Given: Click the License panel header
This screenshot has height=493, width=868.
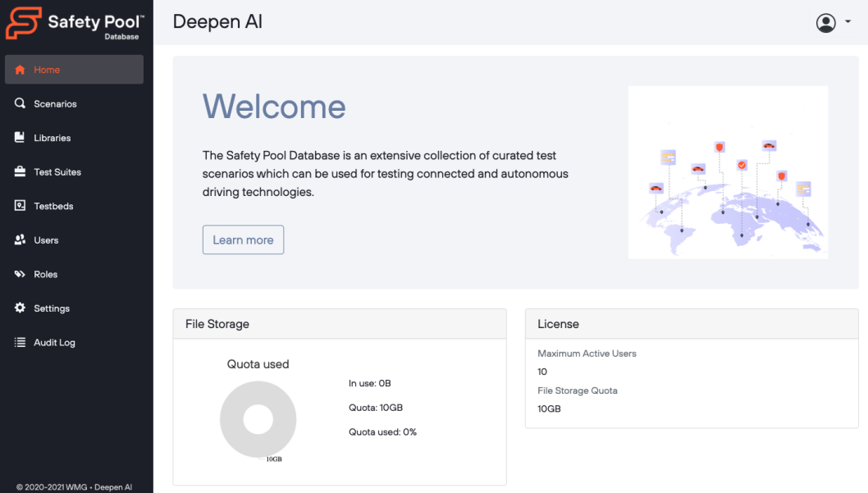Looking at the screenshot, I should 692,324.
